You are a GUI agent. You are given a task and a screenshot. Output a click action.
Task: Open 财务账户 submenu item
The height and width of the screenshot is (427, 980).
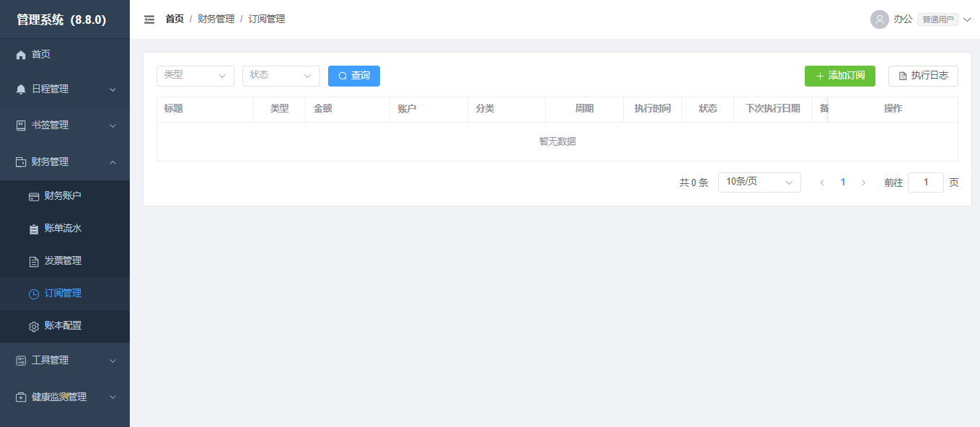(x=65, y=196)
